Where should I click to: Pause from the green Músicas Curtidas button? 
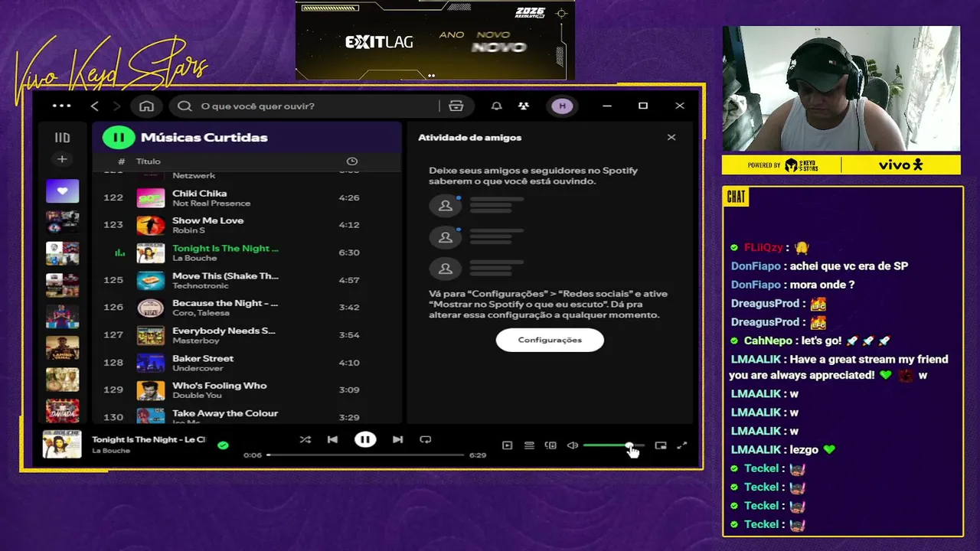[x=119, y=138]
